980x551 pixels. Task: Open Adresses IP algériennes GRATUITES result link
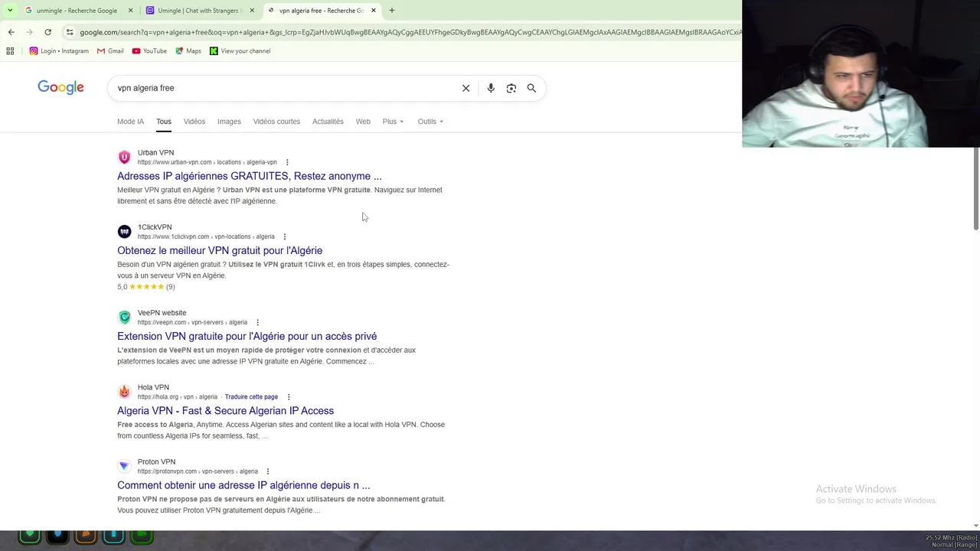[x=250, y=176]
